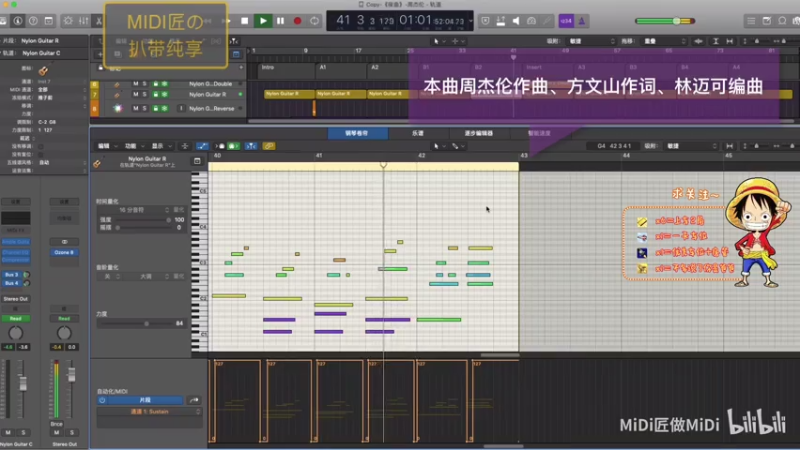Open the Note Pads icon
800x450 pixels.
767,21
